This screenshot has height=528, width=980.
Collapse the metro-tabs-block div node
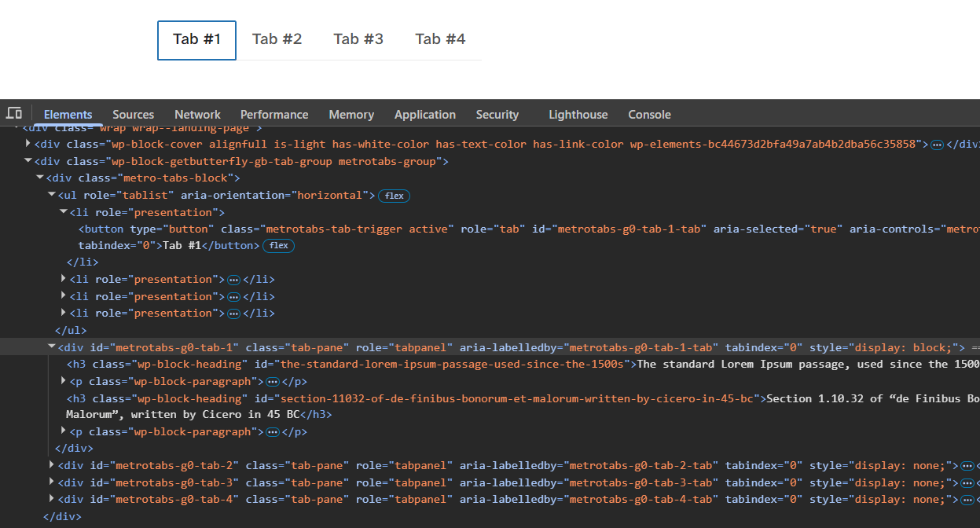pyautogui.click(x=40, y=178)
